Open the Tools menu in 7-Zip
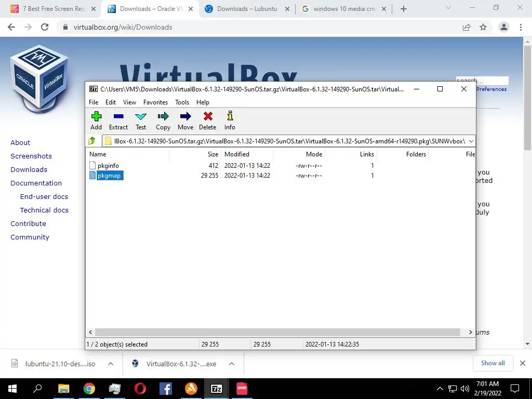 pyautogui.click(x=182, y=102)
